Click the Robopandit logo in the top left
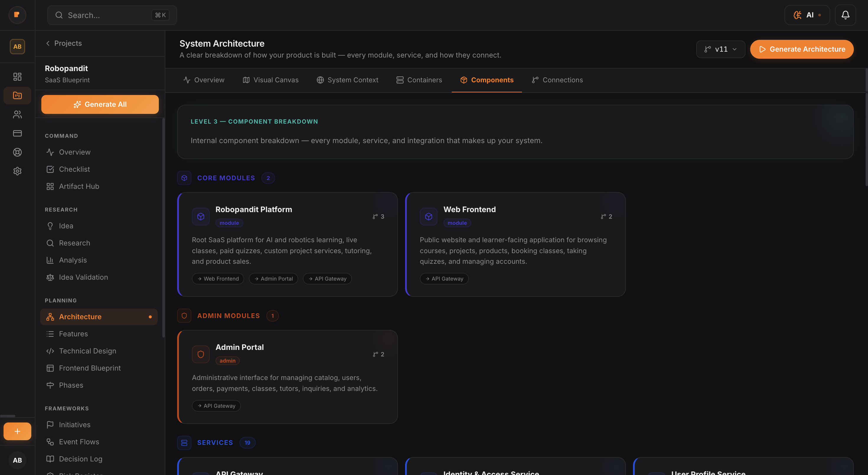This screenshot has width=868, height=475. (x=17, y=15)
